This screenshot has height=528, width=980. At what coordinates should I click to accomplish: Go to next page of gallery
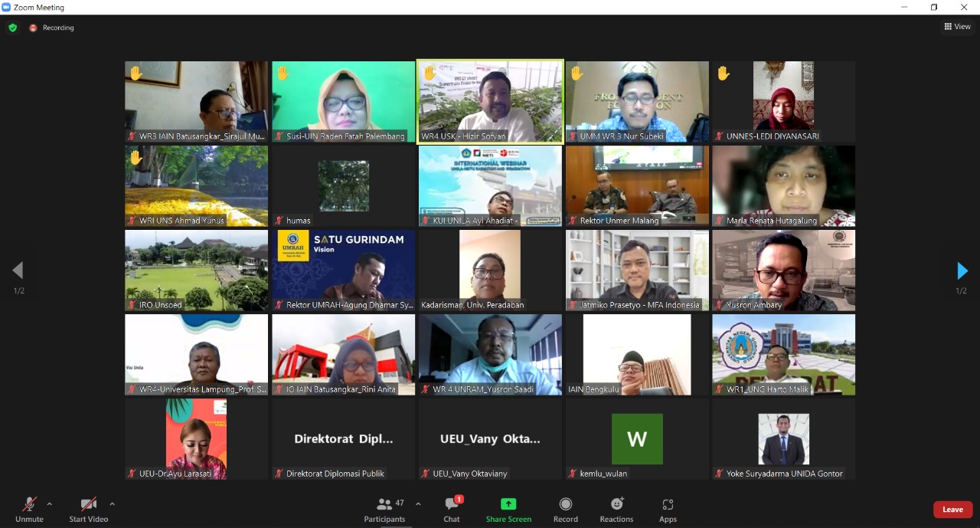[962, 271]
